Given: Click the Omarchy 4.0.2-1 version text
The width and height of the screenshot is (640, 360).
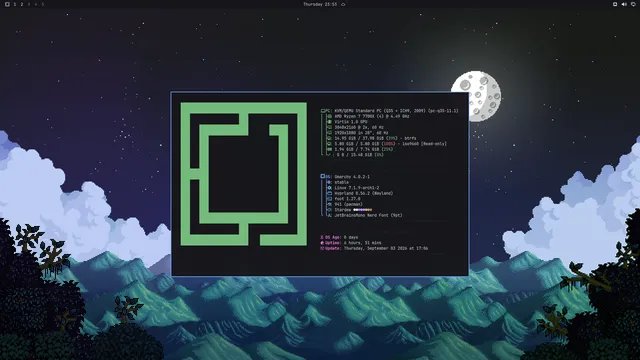Looking at the screenshot, I should (x=352, y=177).
